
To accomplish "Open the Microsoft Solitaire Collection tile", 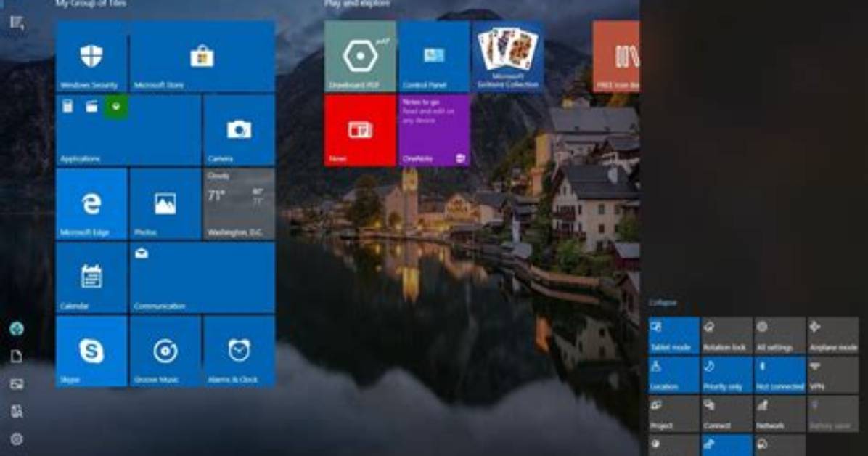I will (x=507, y=57).
